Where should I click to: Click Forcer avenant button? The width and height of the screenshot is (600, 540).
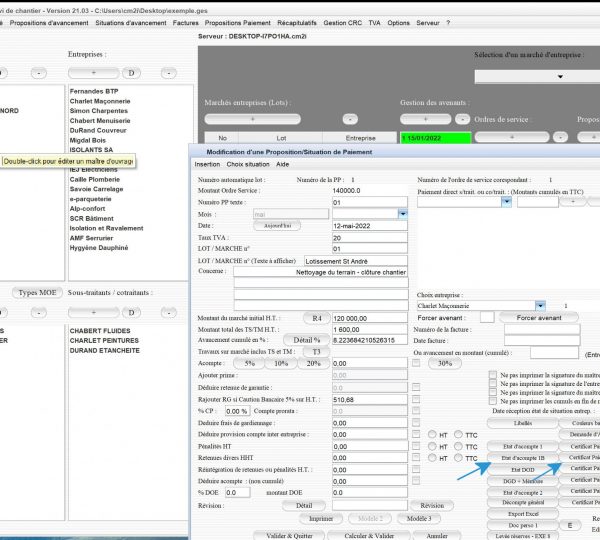click(539, 318)
